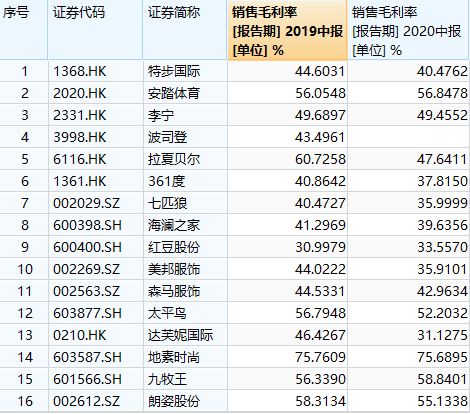The image size is (470, 414).
Task: Select stock code 3998.HK
Action: (80, 137)
